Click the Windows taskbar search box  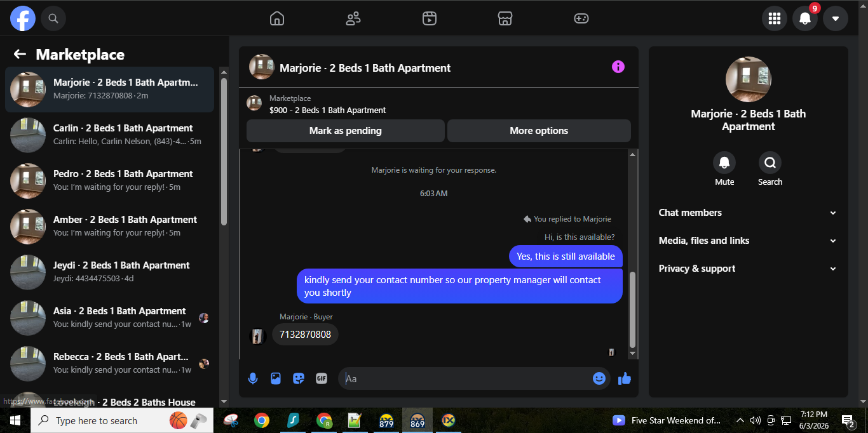[122, 420]
